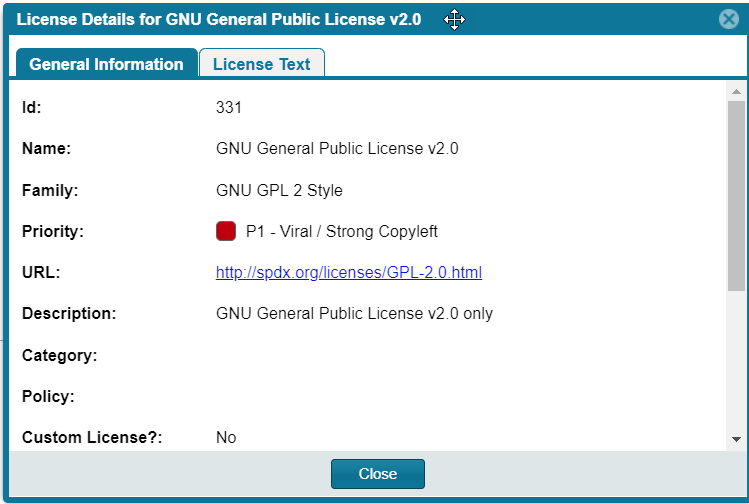
Task: Click the scrollbar up arrow
Action: pos(736,93)
